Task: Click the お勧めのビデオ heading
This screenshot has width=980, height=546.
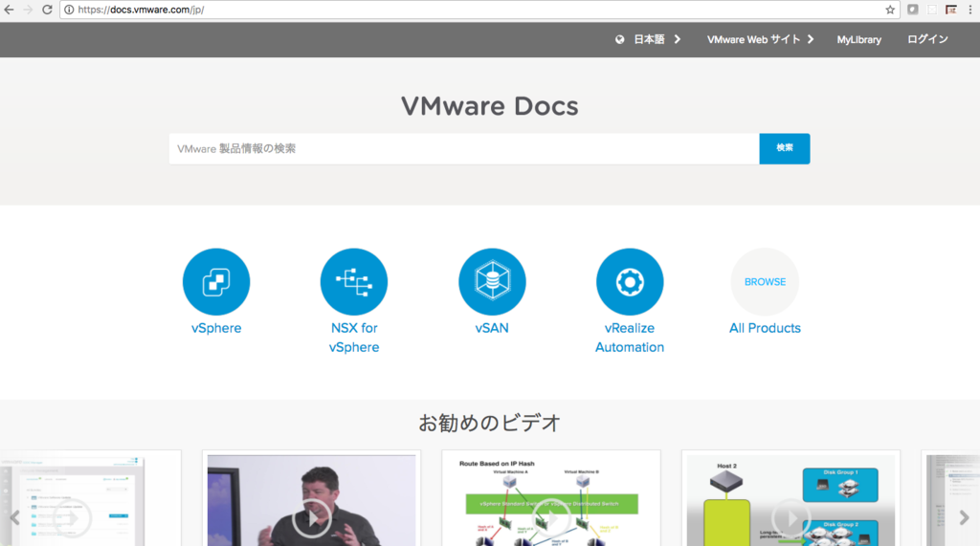Action: click(489, 423)
